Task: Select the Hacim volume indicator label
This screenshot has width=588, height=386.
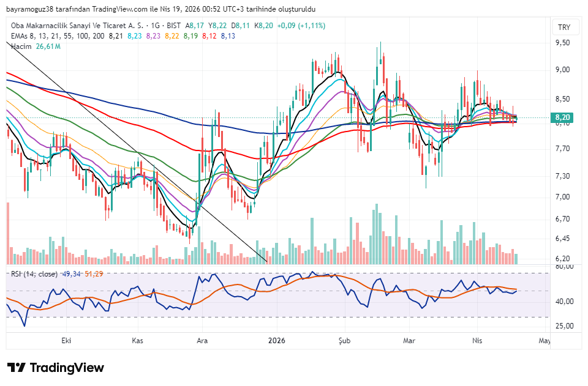Action: point(21,46)
